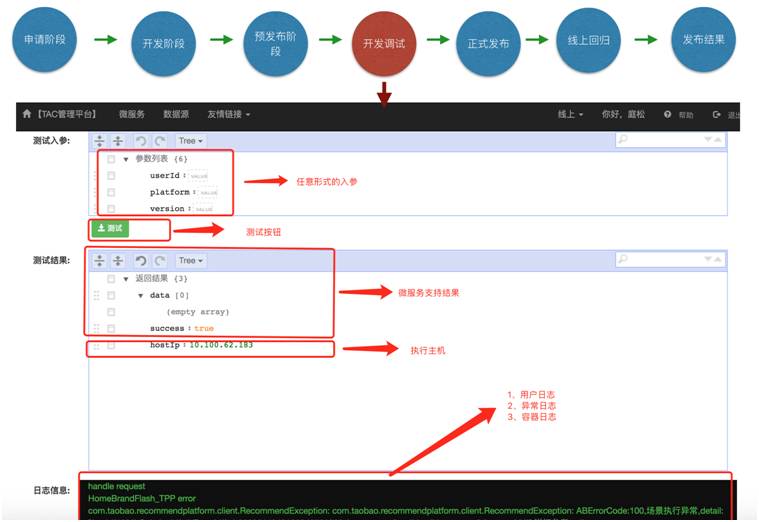This screenshot has width=759, height=522.
Task: Click the 退出 logout icon
Action: pos(716,114)
